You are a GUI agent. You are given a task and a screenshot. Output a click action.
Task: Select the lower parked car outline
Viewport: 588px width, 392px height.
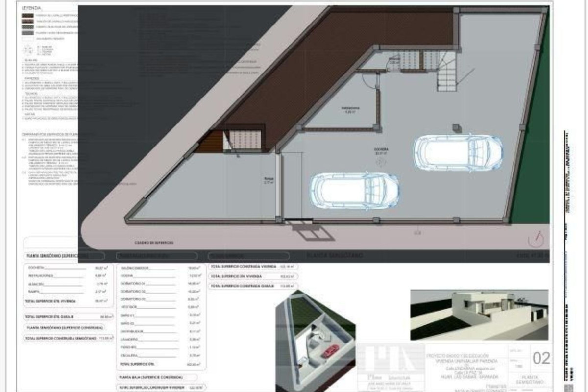coord(355,191)
